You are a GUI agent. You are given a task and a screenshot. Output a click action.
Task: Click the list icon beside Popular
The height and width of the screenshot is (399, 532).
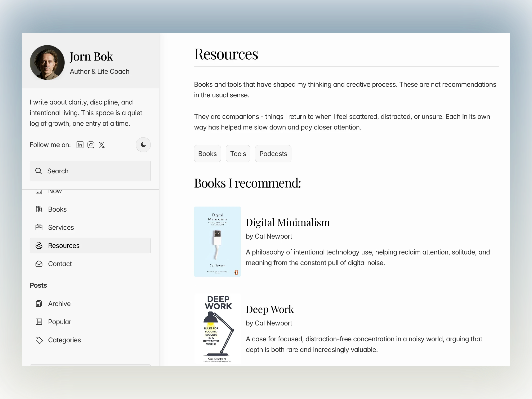pyautogui.click(x=39, y=322)
